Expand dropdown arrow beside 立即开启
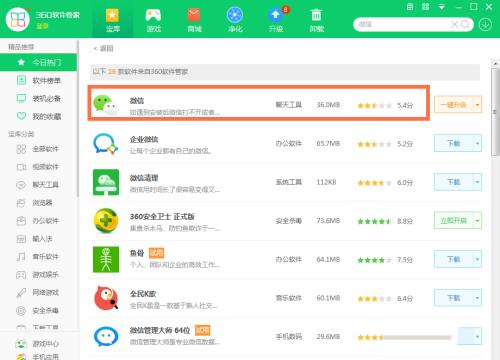The width and height of the screenshot is (500, 360). tap(478, 220)
